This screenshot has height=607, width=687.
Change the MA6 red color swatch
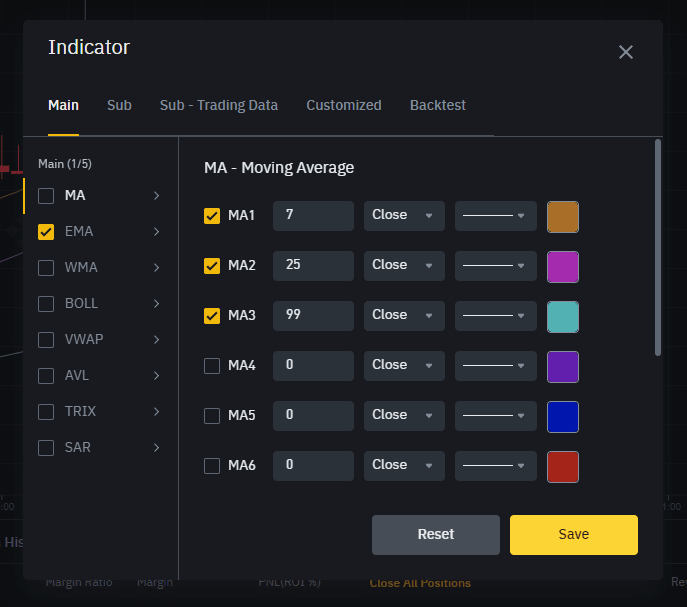click(x=563, y=466)
